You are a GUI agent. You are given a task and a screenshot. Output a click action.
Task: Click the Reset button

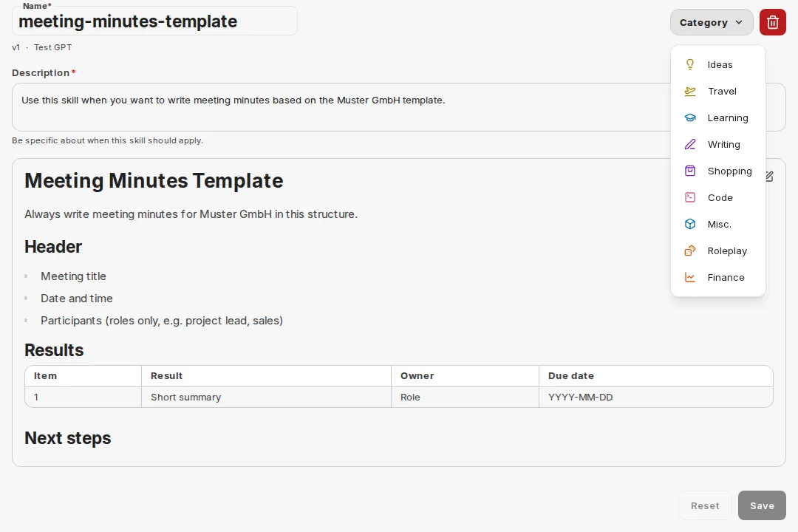click(705, 505)
